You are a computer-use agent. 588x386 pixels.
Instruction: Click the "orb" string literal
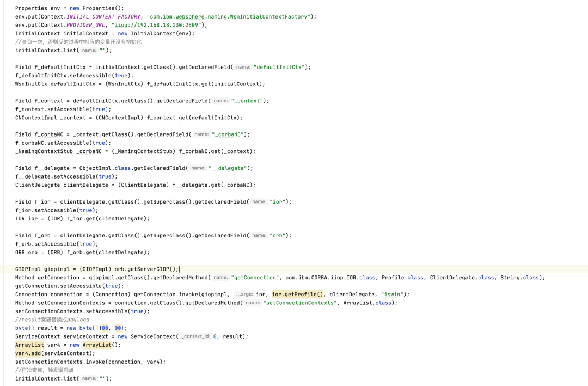click(x=278, y=236)
